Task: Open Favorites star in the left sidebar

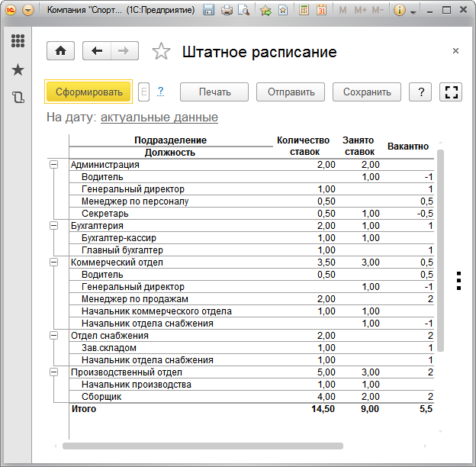Action: coord(18,70)
